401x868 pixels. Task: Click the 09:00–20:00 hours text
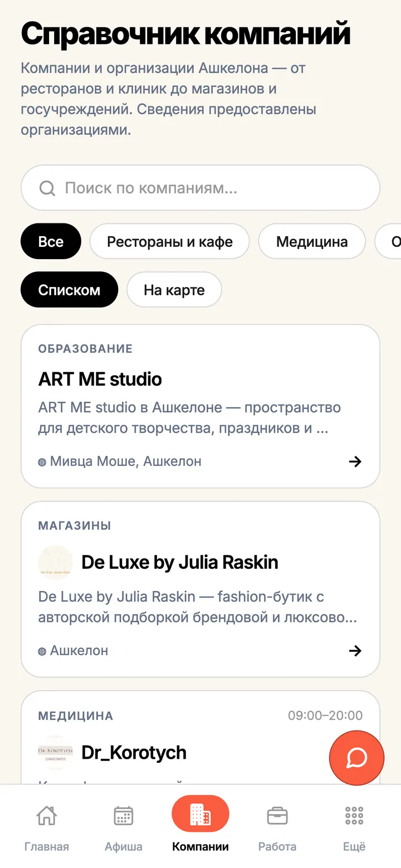(x=325, y=716)
